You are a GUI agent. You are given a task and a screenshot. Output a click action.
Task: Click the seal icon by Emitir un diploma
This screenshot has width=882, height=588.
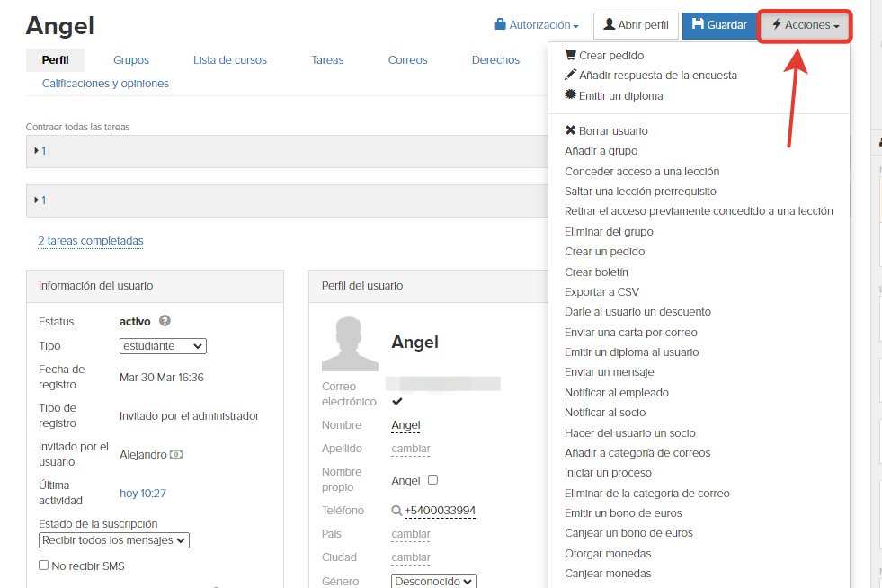tap(570, 94)
